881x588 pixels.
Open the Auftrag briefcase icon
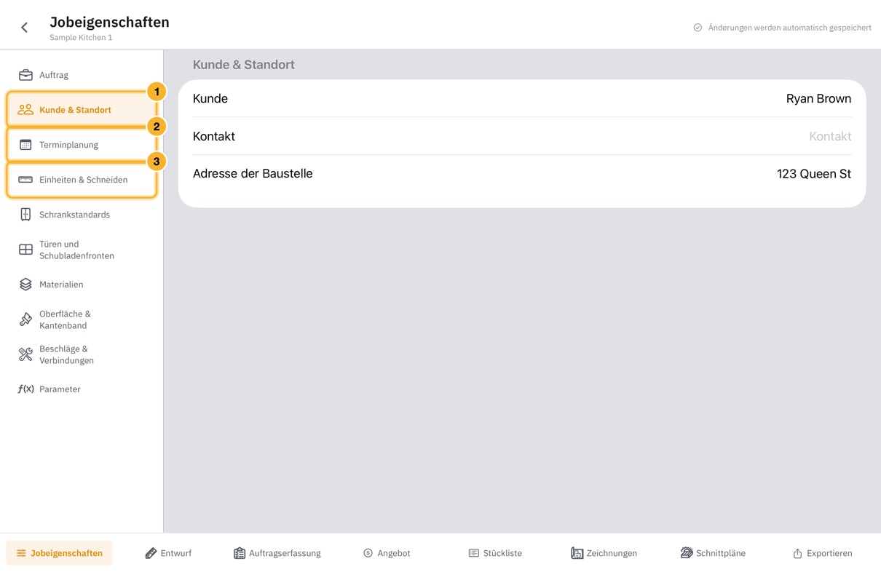coord(25,75)
